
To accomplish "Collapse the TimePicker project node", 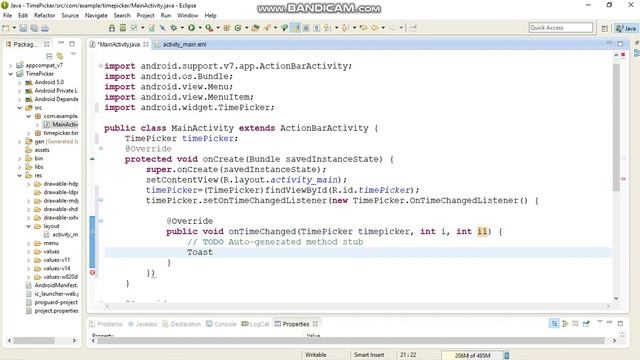I will pos(10,74).
